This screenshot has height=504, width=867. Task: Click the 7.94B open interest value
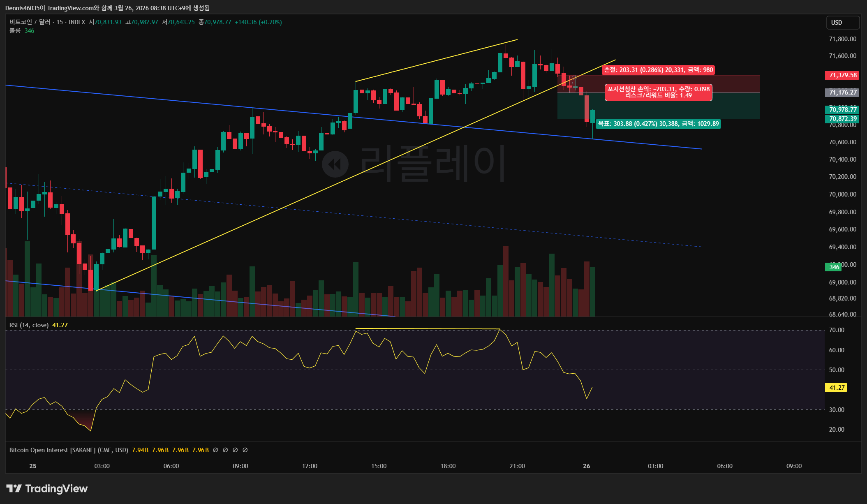pyautogui.click(x=140, y=450)
